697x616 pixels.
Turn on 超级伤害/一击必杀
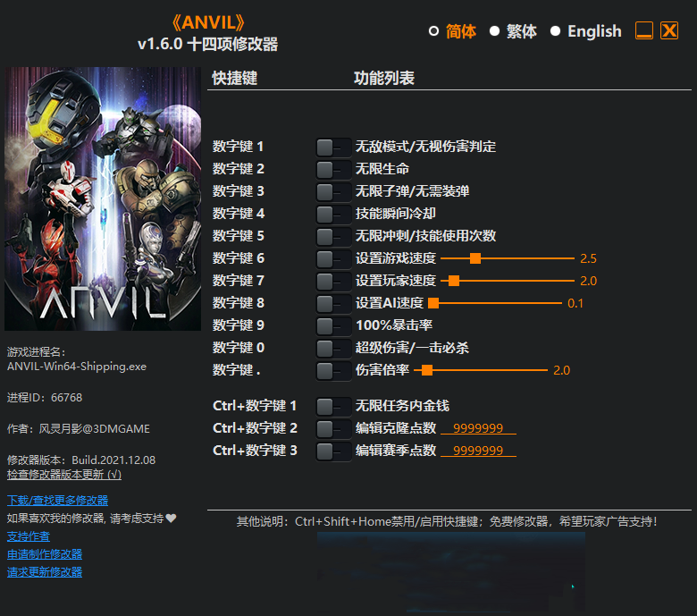[x=333, y=348]
